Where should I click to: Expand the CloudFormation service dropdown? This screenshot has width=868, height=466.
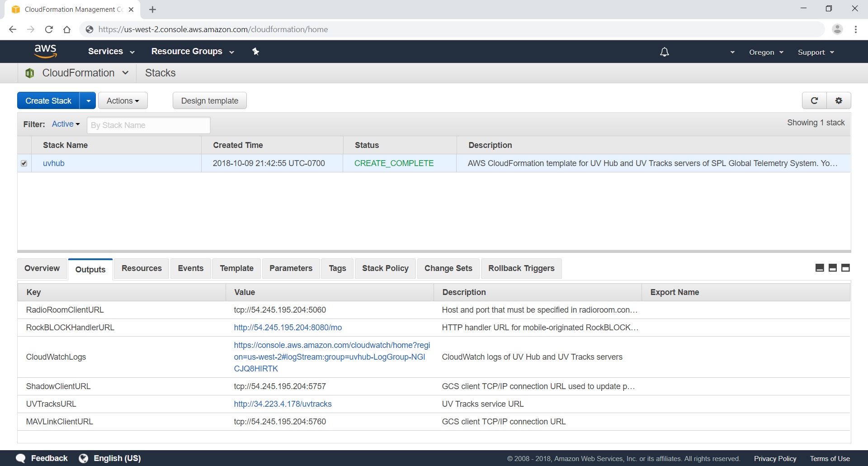click(126, 73)
